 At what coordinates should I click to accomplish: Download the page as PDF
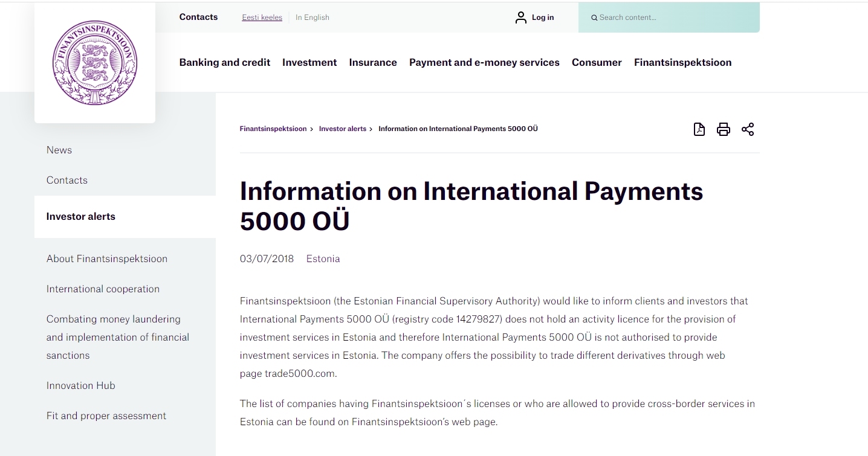click(x=699, y=129)
